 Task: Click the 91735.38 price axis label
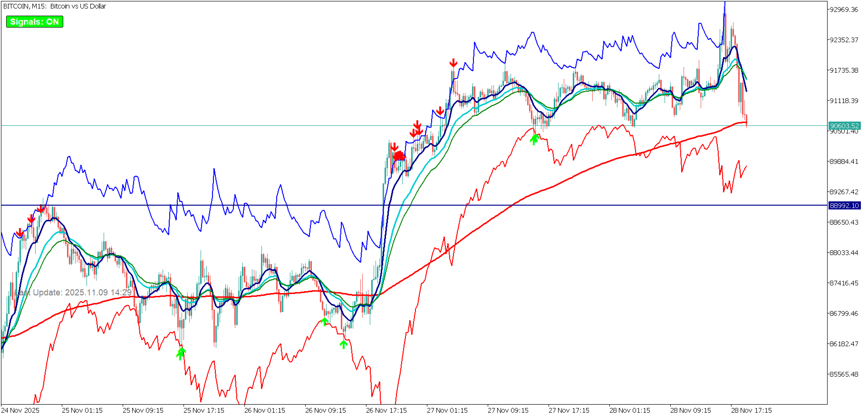844,70
